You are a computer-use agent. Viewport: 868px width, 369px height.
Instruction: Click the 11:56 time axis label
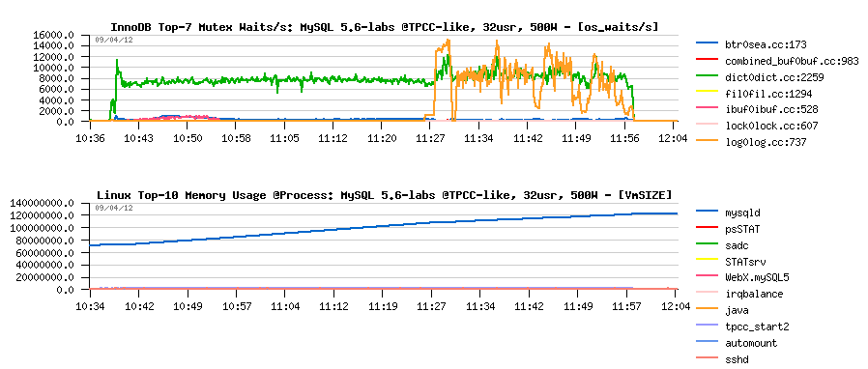(x=625, y=137)
